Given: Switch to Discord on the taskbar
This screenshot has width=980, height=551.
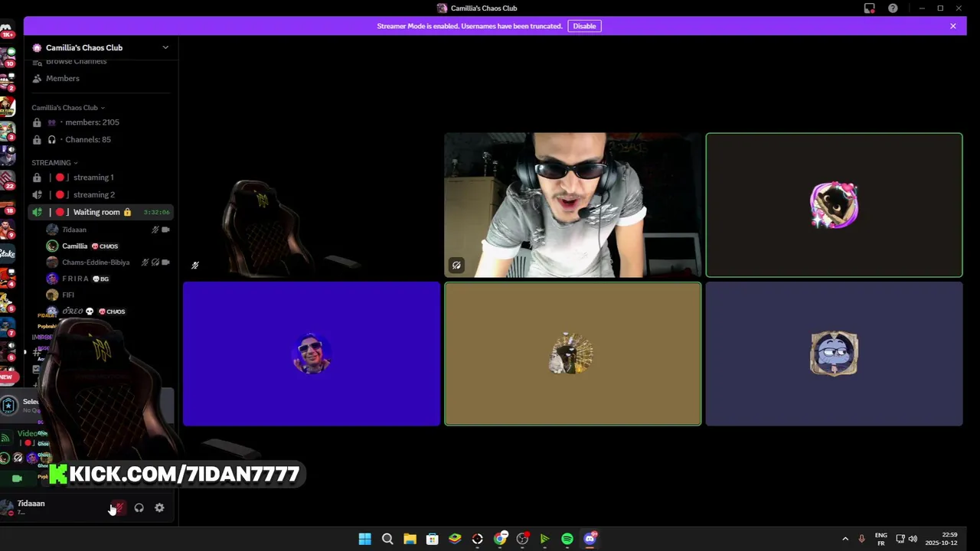Looking at the screenshot, I should point(590,539).
